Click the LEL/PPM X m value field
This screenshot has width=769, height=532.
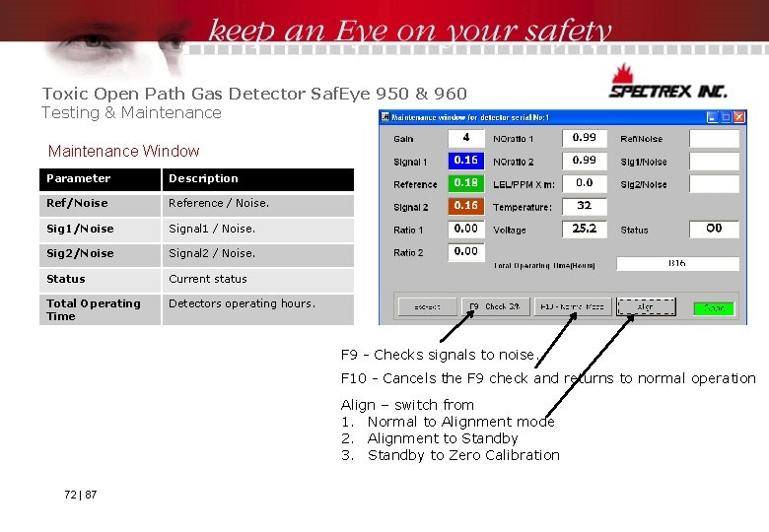(x=584, y=183)
